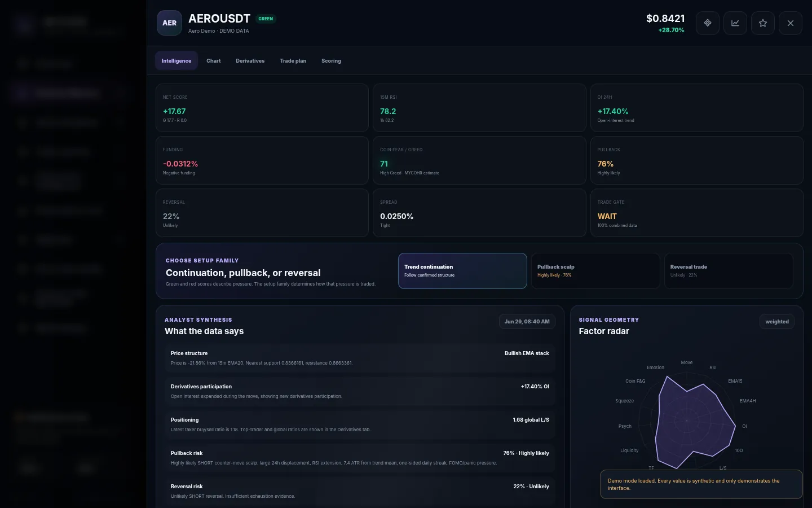Click the Demo mode loaded notification toast

[701, 484]
